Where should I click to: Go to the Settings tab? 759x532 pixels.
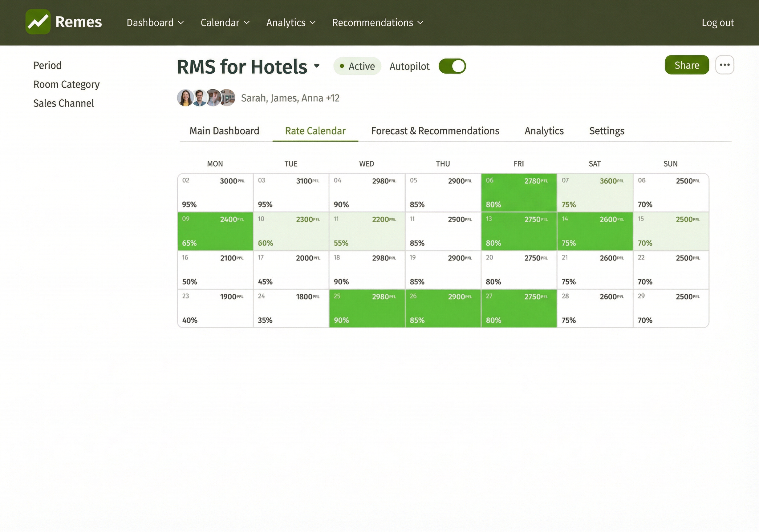click(x=606, y=131)
